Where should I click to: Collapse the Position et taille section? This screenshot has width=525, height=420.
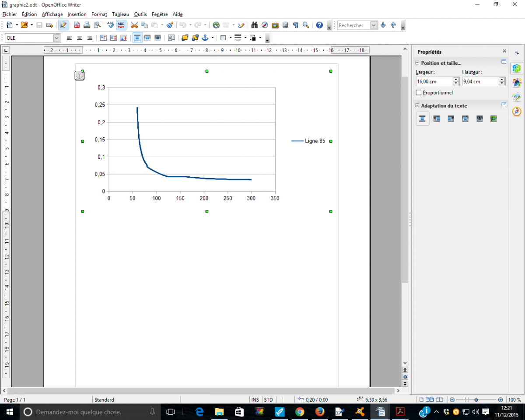point(417,63)
